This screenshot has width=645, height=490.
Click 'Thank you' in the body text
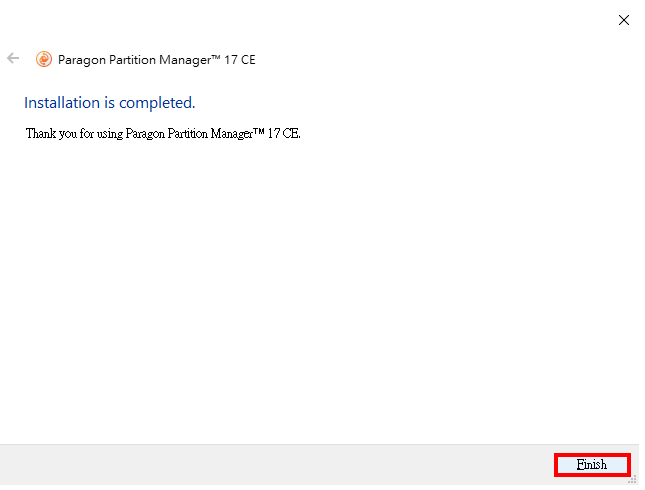click(x=51, y=134)
